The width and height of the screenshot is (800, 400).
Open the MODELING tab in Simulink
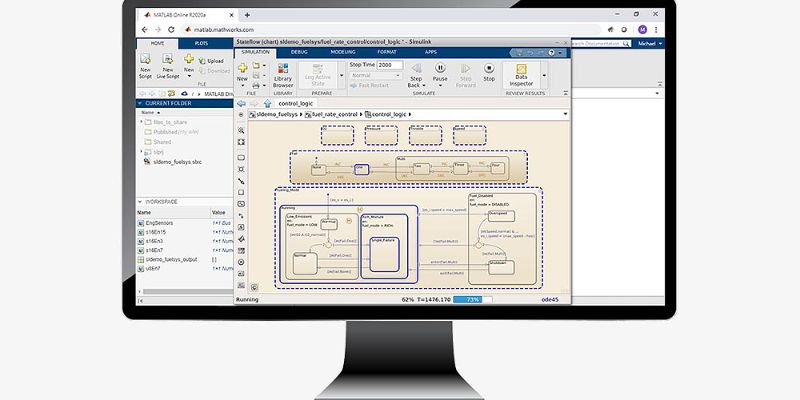click(x=343, y=52)
